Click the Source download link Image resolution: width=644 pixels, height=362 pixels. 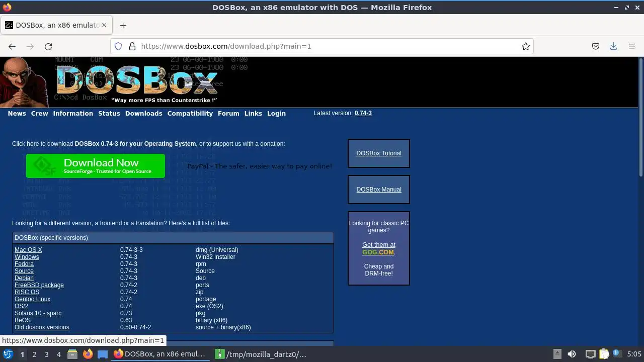click(24, 271)
